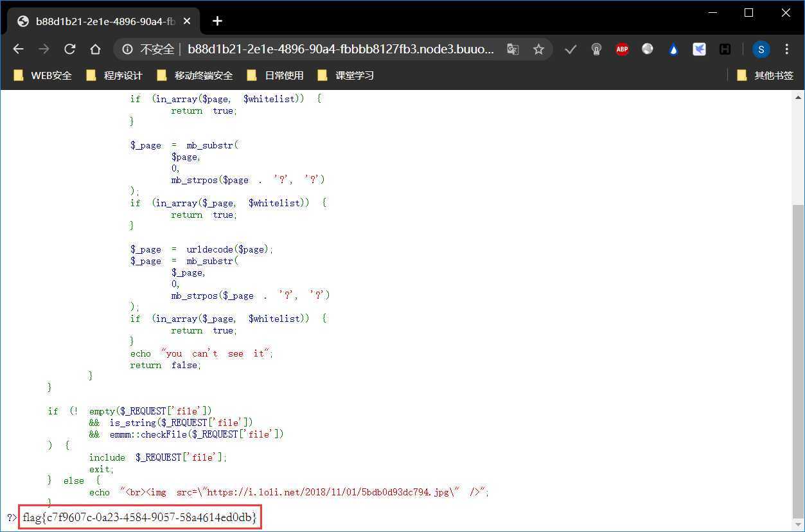Click the 'you can't see it' string
805x532 pixels.
217,353
